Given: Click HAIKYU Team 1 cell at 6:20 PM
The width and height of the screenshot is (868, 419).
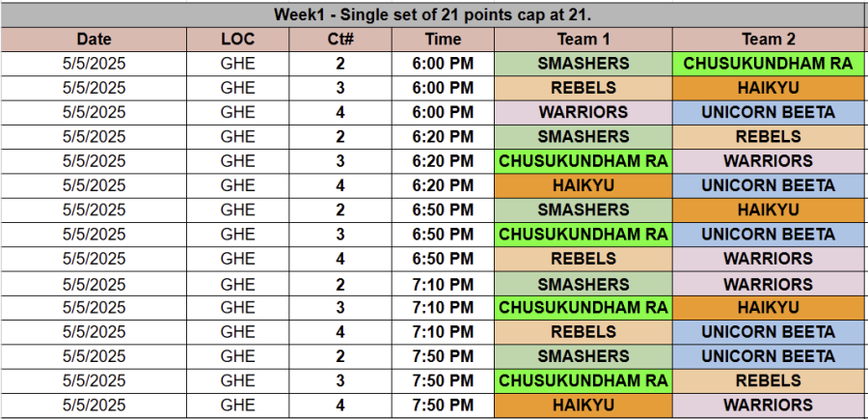Looking at the screenshot, I should (x=583, y=185).
